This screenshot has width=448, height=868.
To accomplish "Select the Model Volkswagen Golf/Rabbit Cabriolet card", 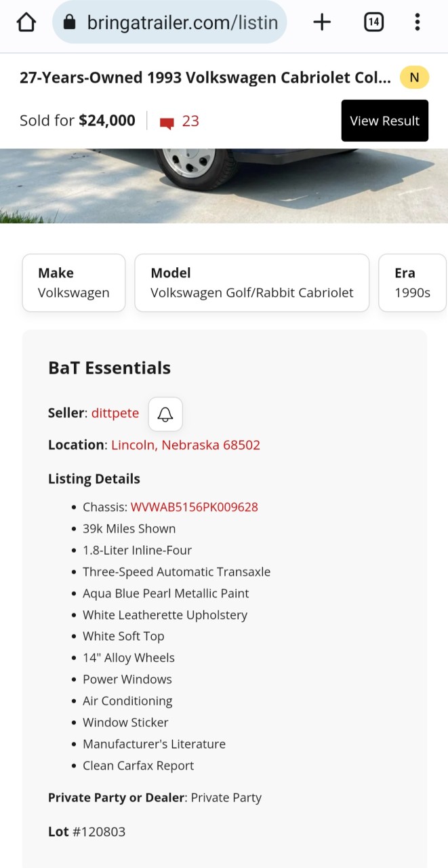I will pos(252,283).
